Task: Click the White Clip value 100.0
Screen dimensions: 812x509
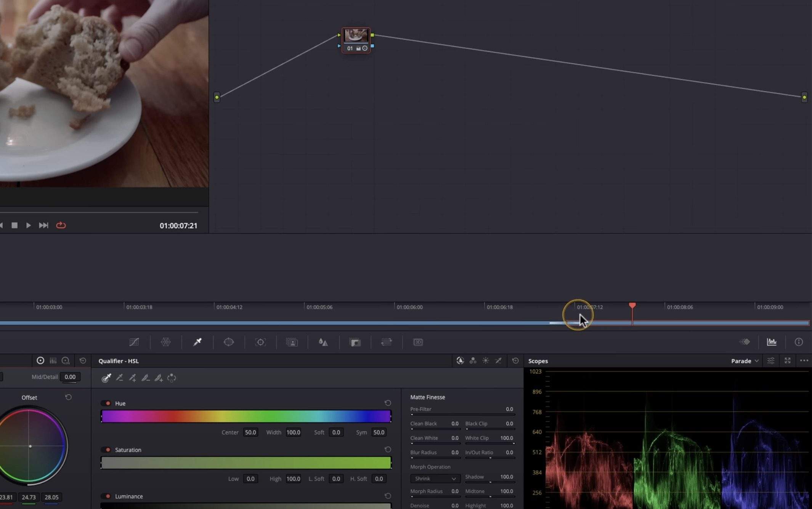Action: point(506,438)
